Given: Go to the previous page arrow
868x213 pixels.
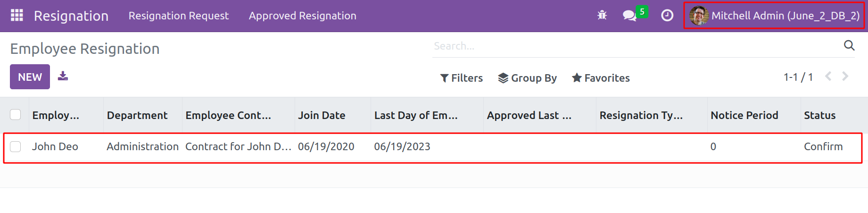Looking at the screenshot, I should 828,77.
